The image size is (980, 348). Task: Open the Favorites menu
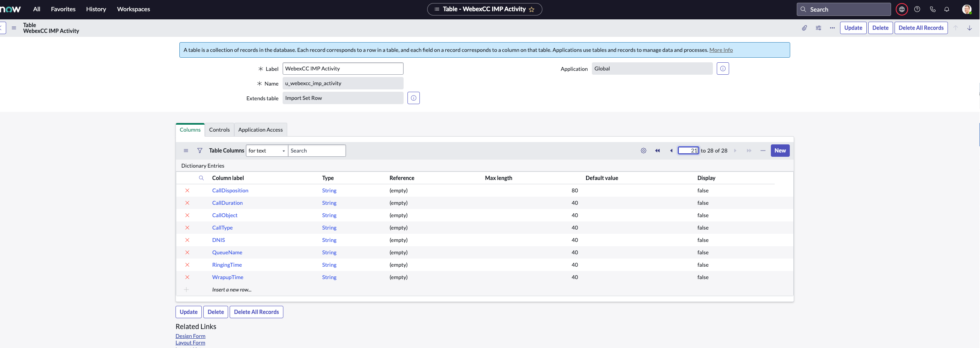click(x=63, y=9)
